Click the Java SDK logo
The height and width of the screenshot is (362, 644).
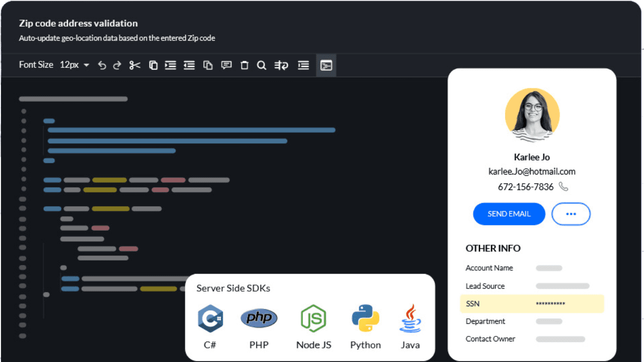pos(411,318)
